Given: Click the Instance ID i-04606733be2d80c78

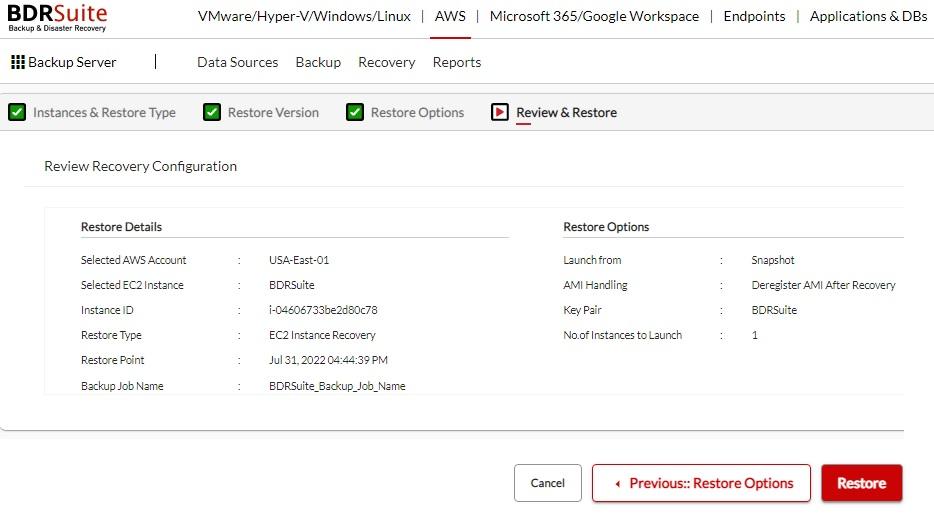Looking at the screenshot, I should pos(323,310).
